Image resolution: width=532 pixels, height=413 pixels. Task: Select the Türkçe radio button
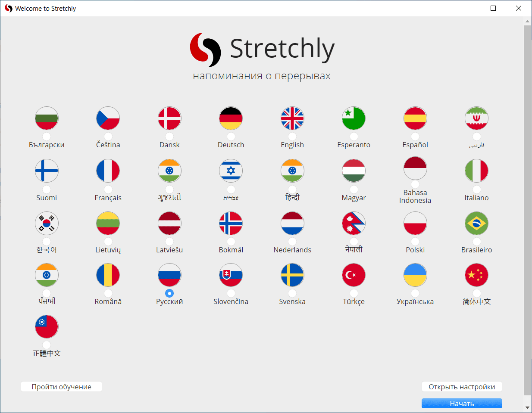click(354, 293)
